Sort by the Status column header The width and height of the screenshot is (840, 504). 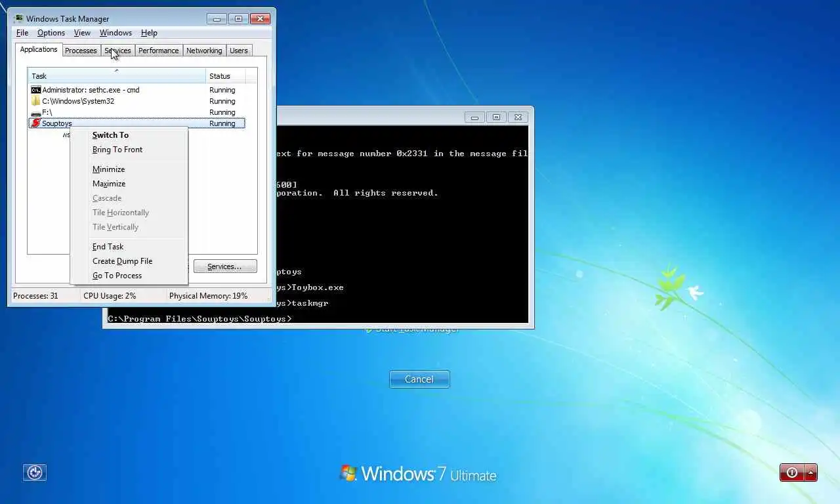[x=226, y=76]
